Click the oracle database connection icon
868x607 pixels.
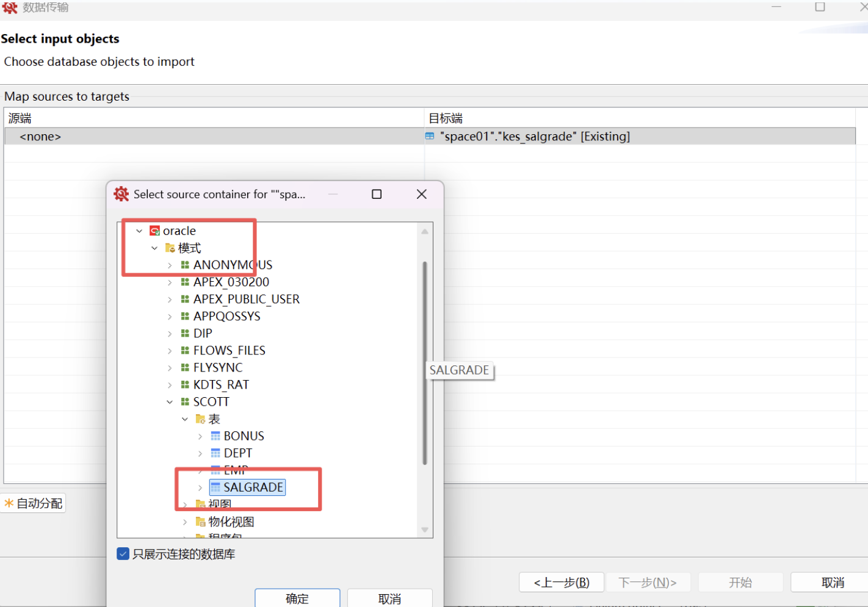coord(155,231)
